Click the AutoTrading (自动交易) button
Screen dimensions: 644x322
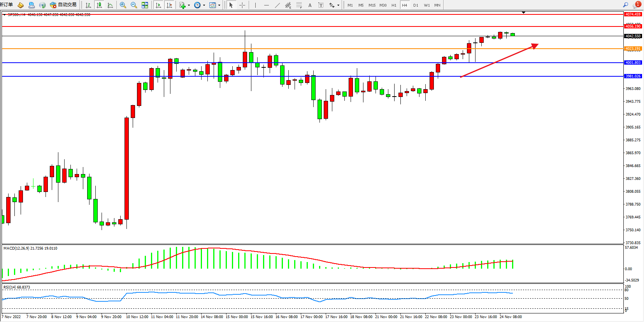click(x=63, y=5)
